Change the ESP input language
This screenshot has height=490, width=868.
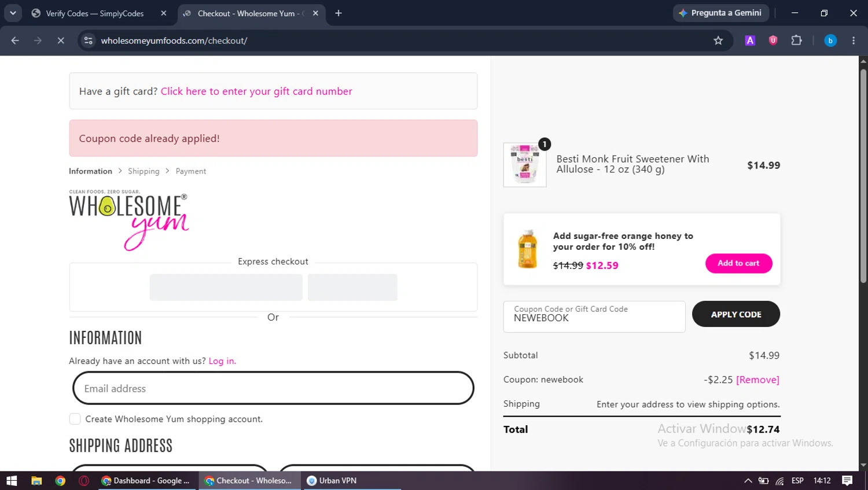coord(797,481)
